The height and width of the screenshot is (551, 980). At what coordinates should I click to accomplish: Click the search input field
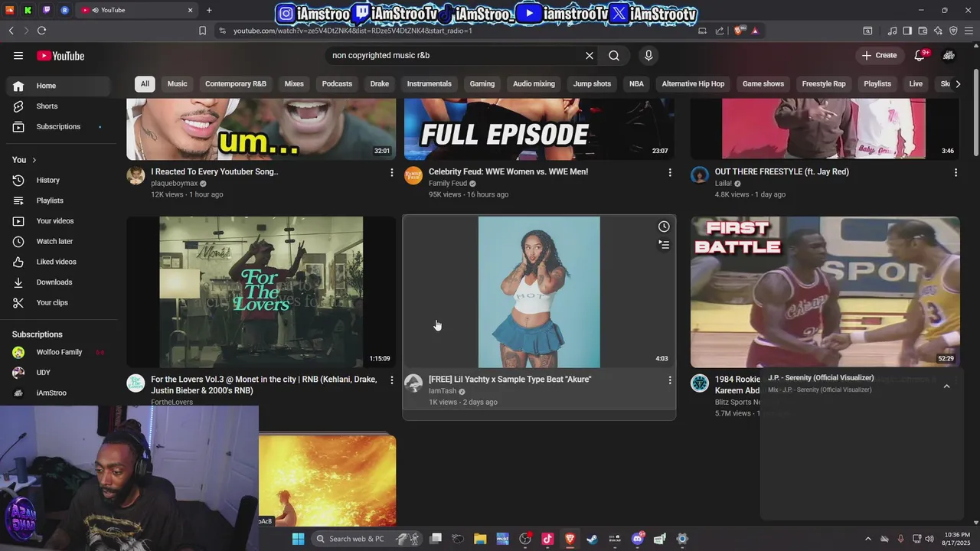pyautogui.click(x=456, y=55)
